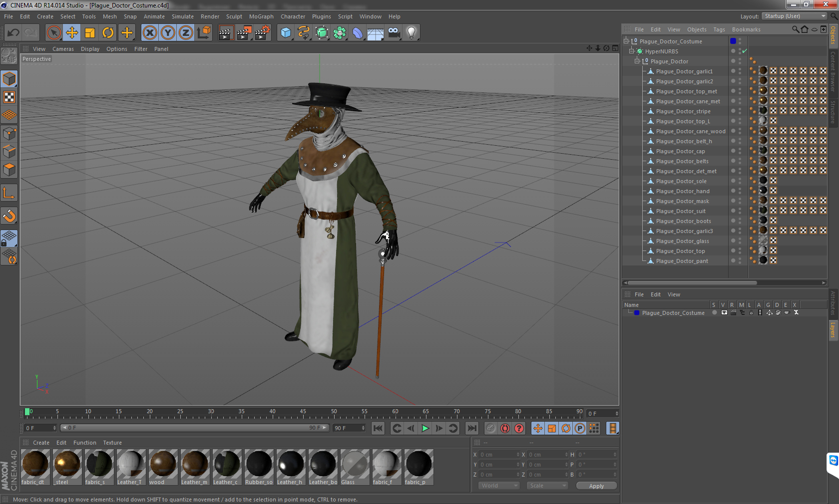Click the layer color swatch for Plague_Doctor_Costume

pos(637,313)
